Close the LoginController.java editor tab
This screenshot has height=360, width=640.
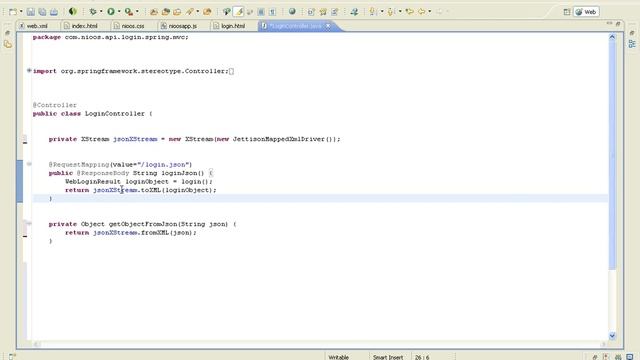click(328, 26)
